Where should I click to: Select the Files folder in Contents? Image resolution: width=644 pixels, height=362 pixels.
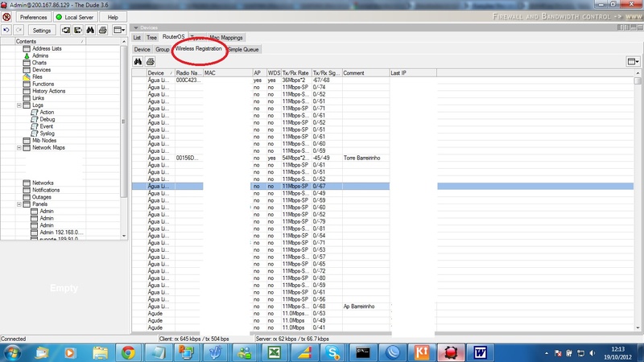point(27,76)
